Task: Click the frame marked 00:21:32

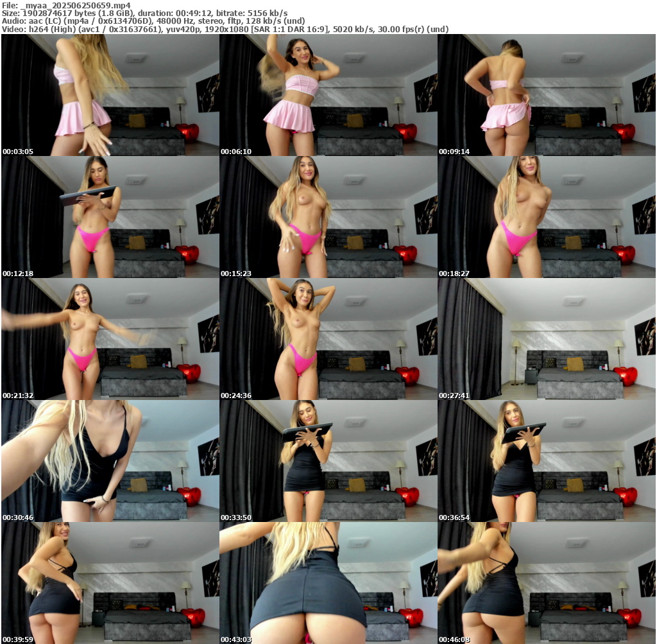Action: click(x=110, y=339)
